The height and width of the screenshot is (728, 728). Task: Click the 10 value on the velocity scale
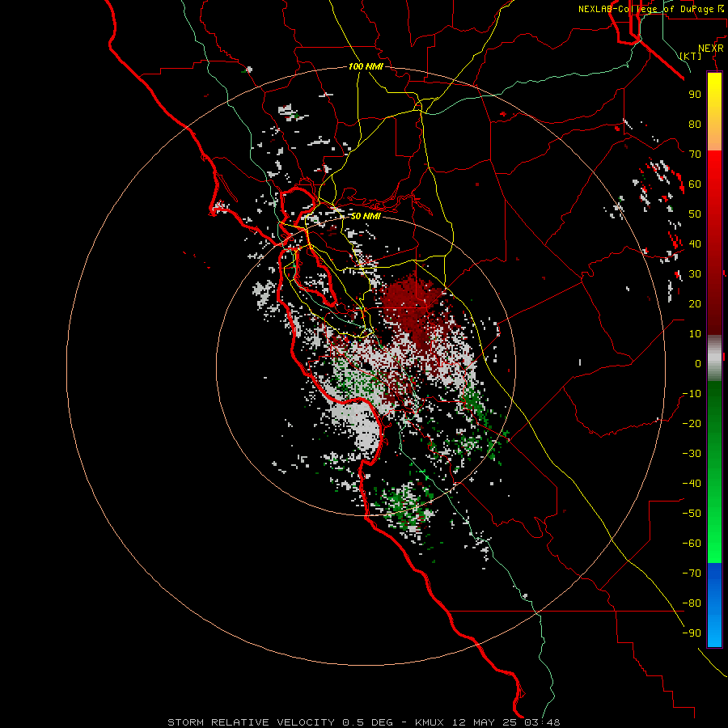(695, 334)
